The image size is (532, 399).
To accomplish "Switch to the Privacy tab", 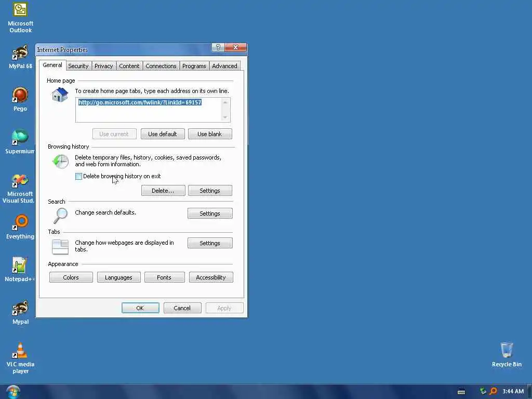I will [103, 66].
